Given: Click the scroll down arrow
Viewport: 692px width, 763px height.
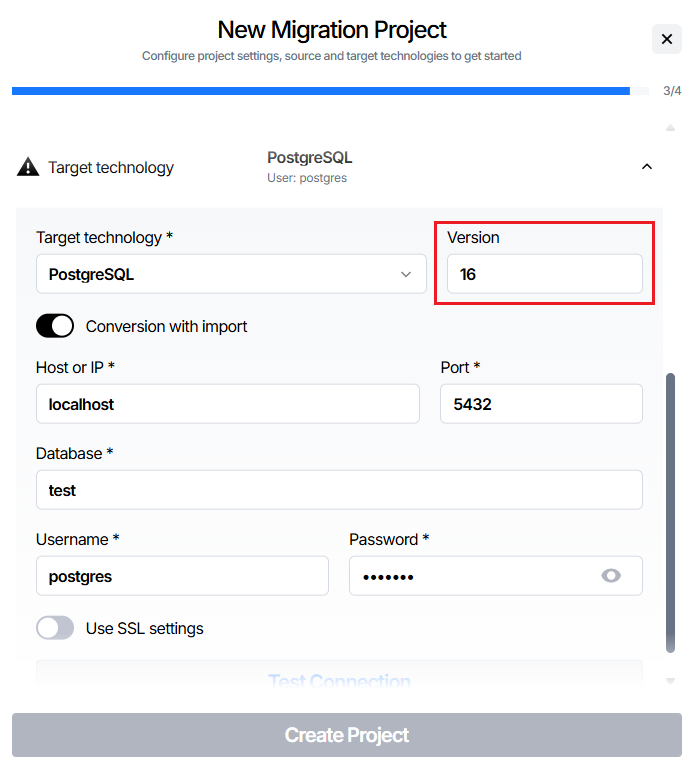Looking at the screenshot, I should 670,681.
